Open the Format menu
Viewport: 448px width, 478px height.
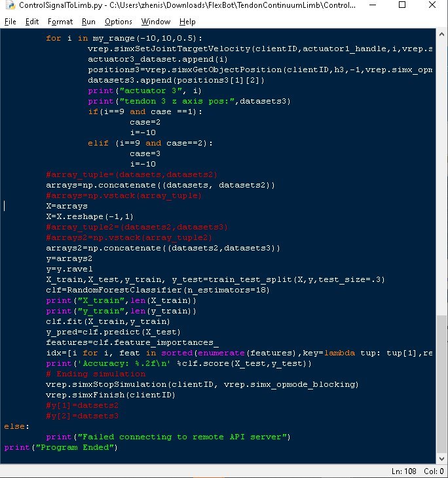click(60, 22)
